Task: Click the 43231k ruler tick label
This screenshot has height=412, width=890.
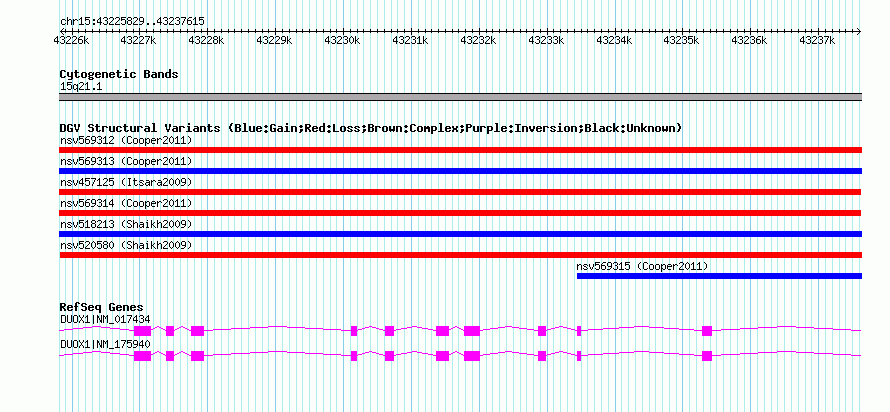Action: pyautogui.click(x=410, y=41)
